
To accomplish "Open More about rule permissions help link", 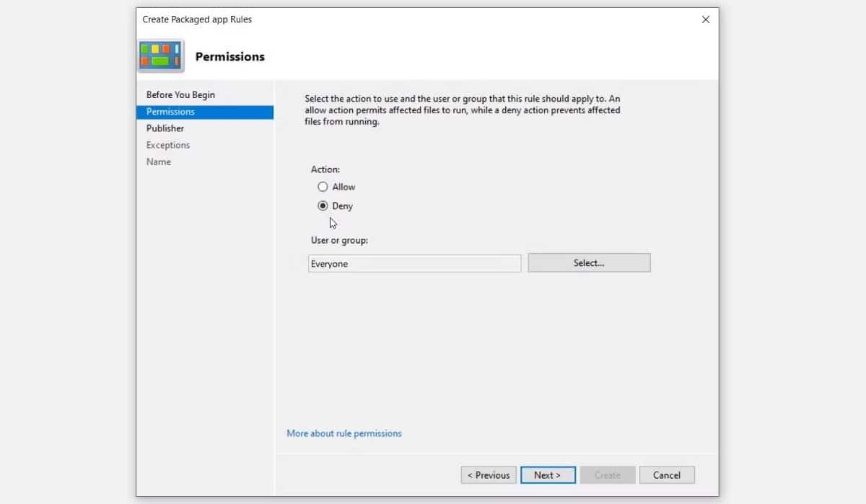I will 344,433.
